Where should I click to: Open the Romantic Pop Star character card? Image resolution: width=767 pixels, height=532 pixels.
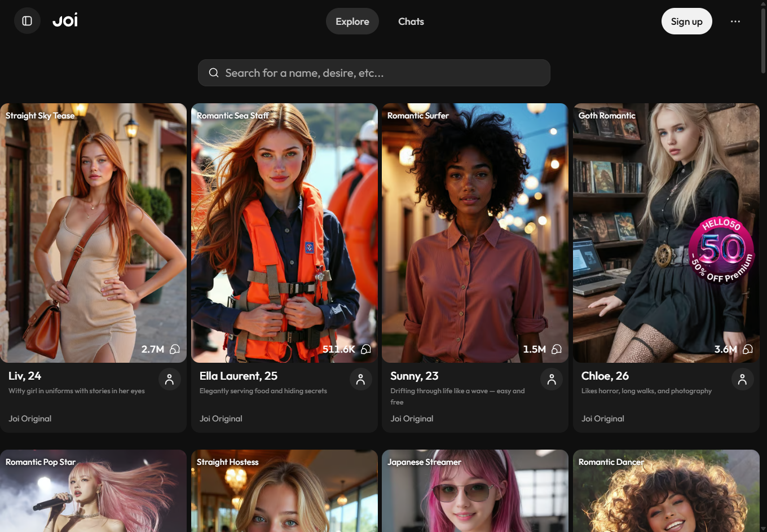(93, 490)
